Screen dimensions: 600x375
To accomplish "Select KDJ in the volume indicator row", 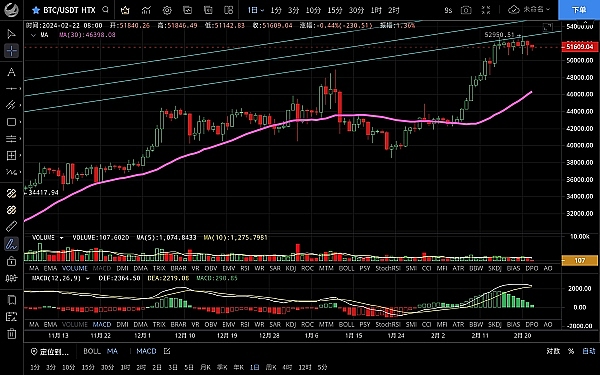I will coord(291,268).
